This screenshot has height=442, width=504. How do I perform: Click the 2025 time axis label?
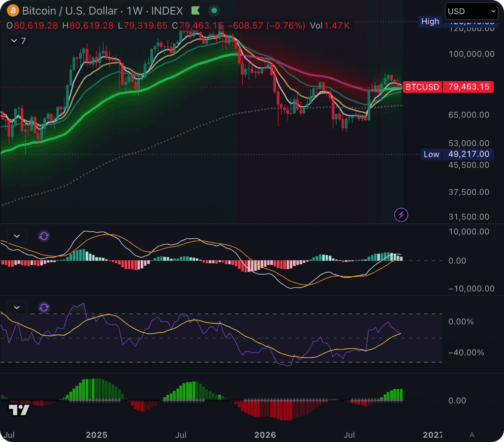click(97, 435)
